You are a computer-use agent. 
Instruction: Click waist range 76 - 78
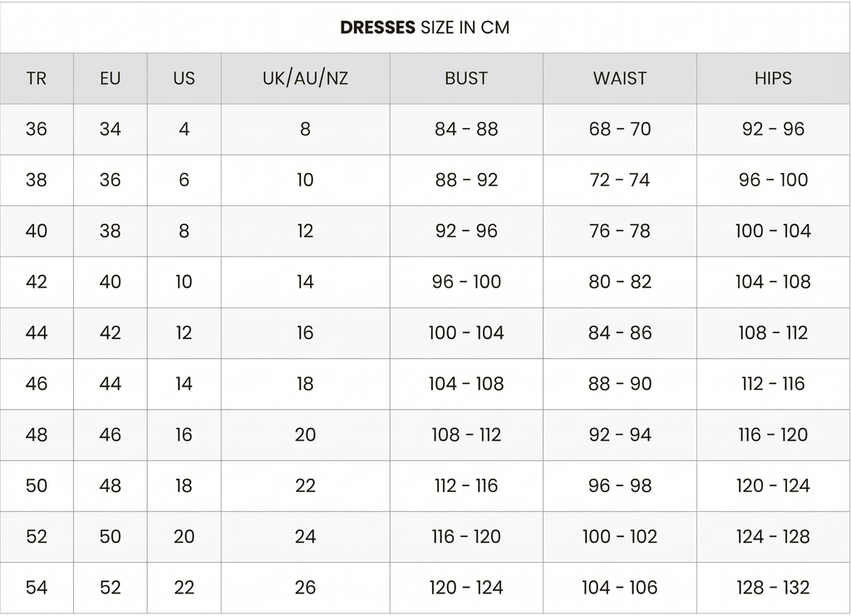point(620,231)
